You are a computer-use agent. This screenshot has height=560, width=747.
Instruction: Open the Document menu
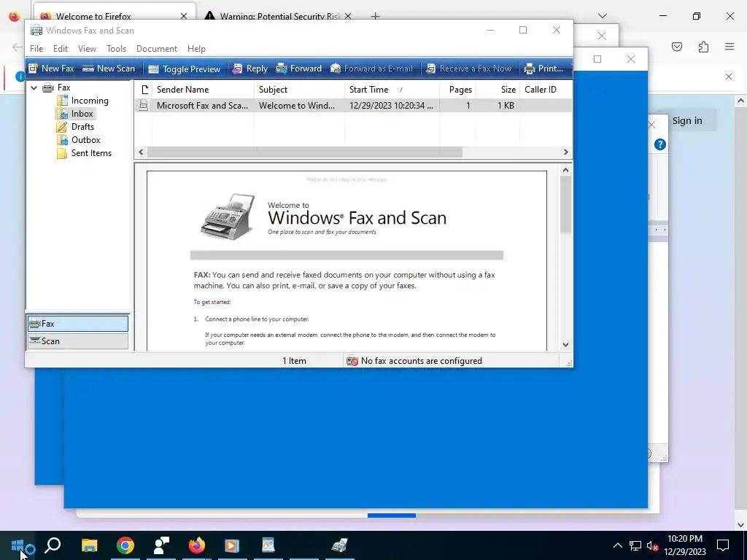tap(156, 49)
